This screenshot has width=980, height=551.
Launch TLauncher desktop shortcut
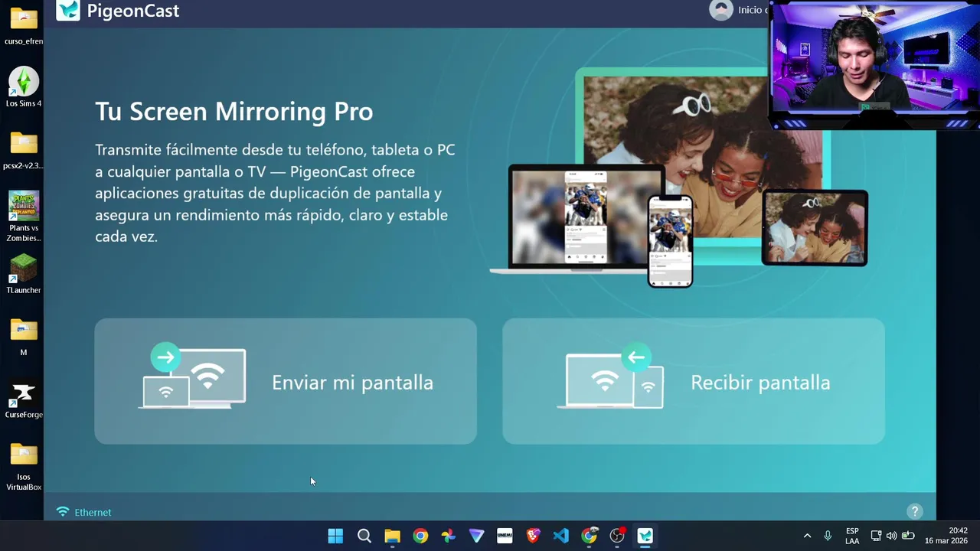(x=24, y=274)
